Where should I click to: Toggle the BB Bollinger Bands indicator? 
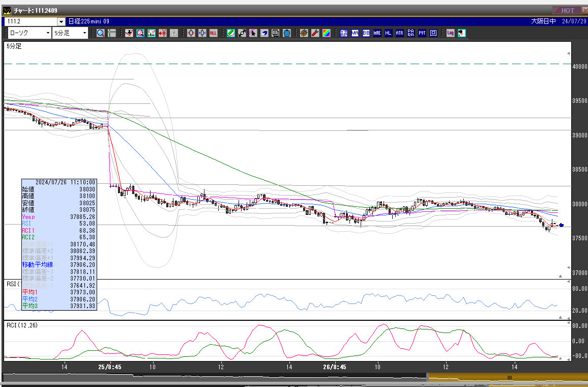coord(366,33)
